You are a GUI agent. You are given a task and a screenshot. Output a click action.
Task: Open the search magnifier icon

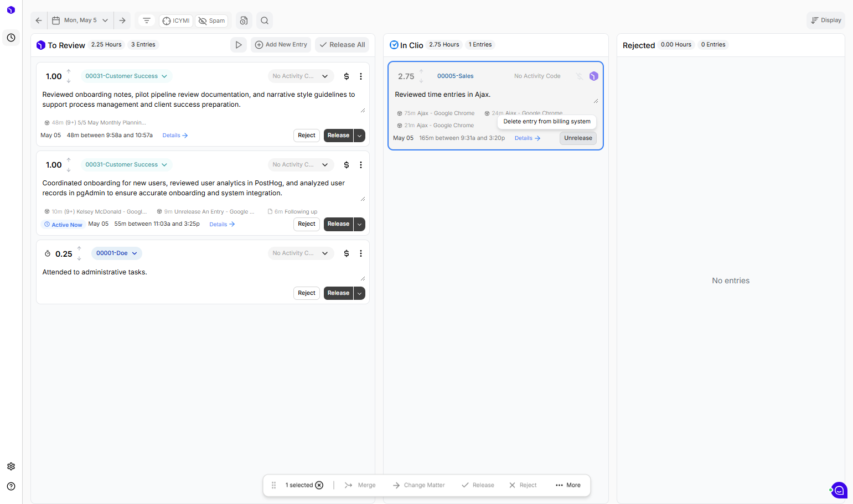[265, 20]
